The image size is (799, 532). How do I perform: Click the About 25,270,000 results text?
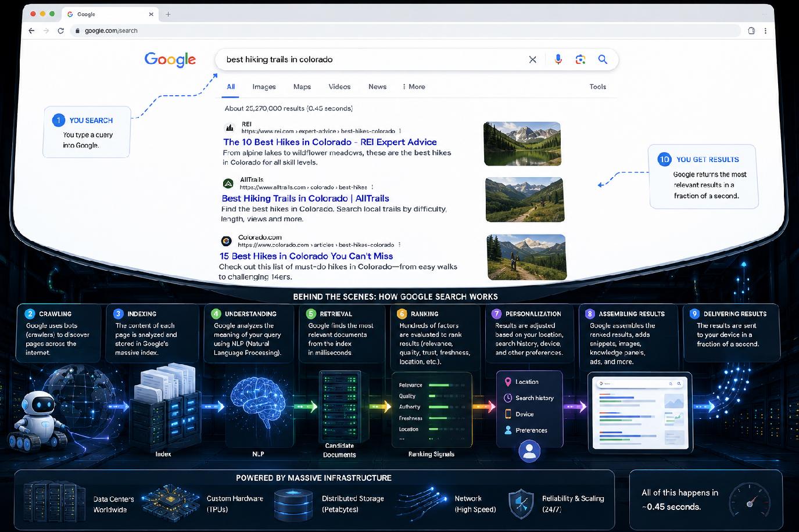point(289,108)
